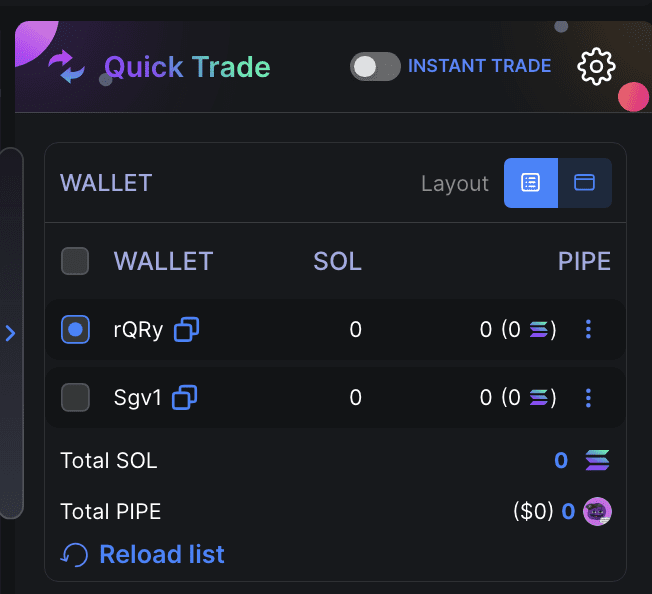Click the INSTANT TRADE label
Screen dimensions: 652x594
point(479,66)
